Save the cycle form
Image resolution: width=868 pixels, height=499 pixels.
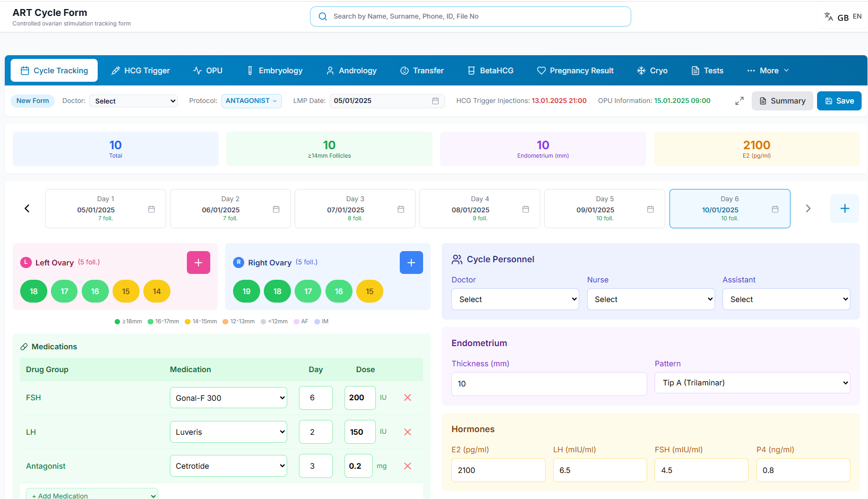(839, 101)
